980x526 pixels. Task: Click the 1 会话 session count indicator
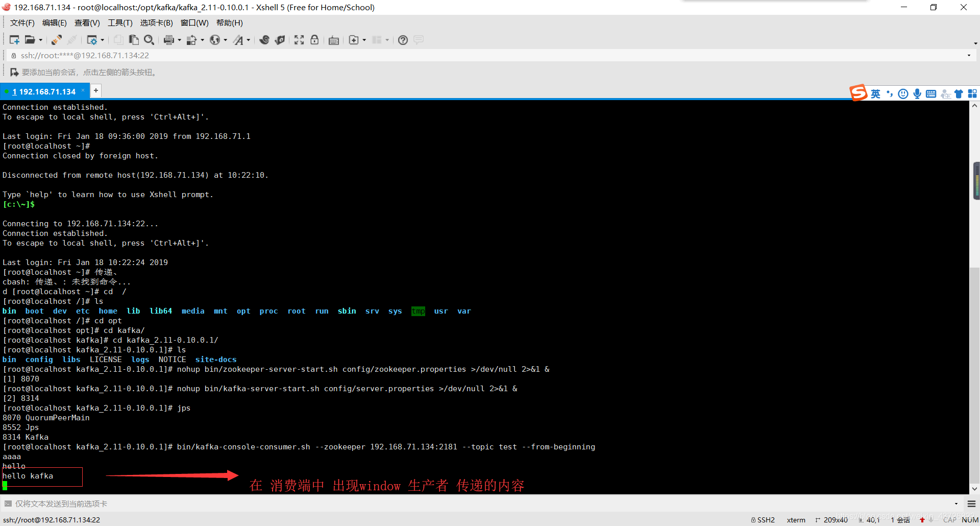point(900,520)
